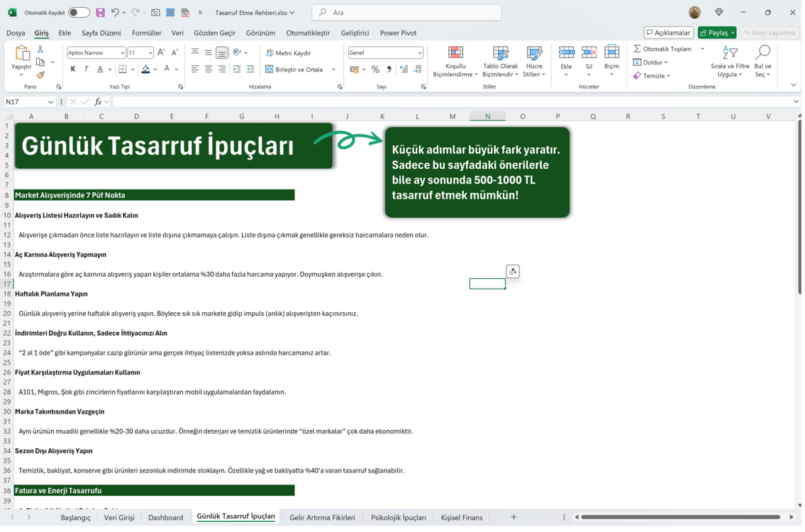Add a new sheet with plus button

513,517
